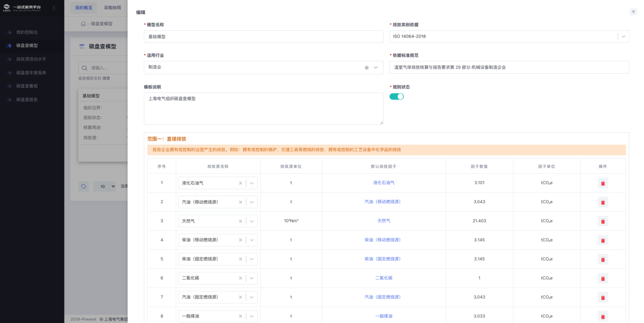
Task: Clear 汽油（移动燃烧源） selection with X icon
Action: (x=241, y=202)
